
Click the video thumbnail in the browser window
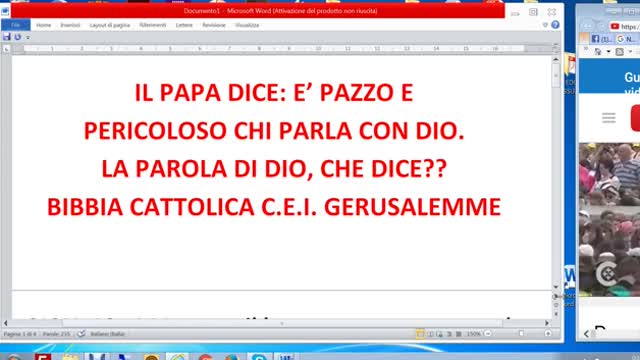point(609,220)
